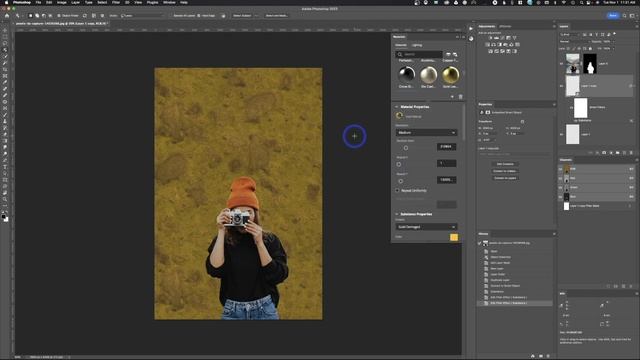
Task: Switch to Lighting tab in Materials
Action: pos(417,45)
